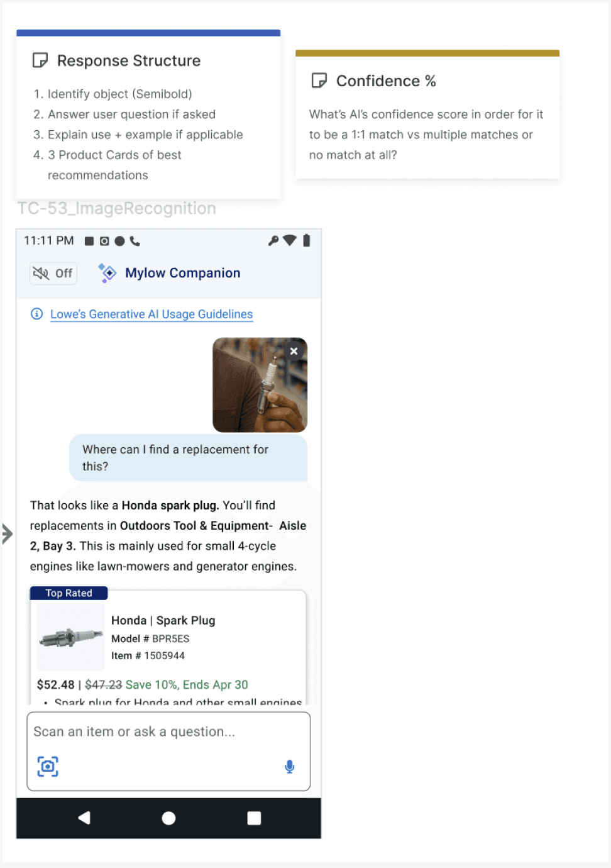Viewport: 611px width, 868px height.
Task: Open the uploaded spark plug photo thumbnail
Action: pos(260,385)
